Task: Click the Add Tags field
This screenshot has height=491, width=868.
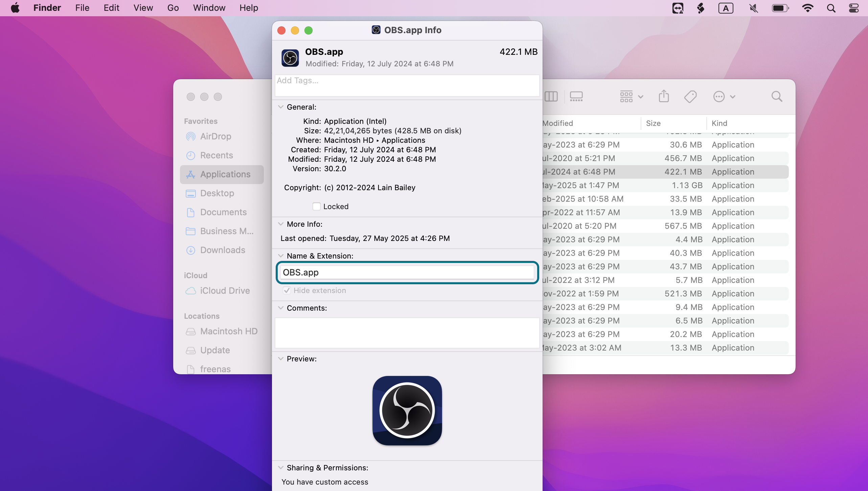Action: (407, 86)
